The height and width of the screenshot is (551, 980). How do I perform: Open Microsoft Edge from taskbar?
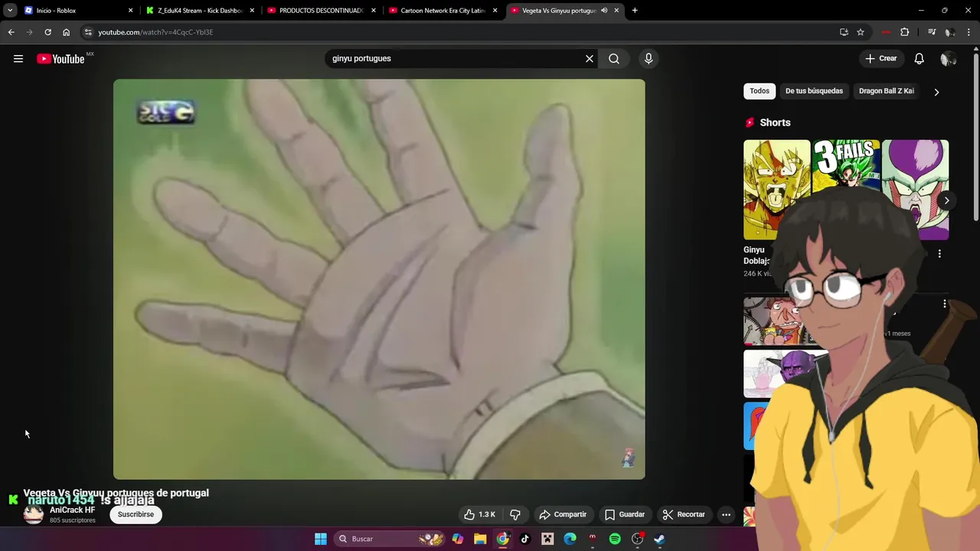pos(570,539)
